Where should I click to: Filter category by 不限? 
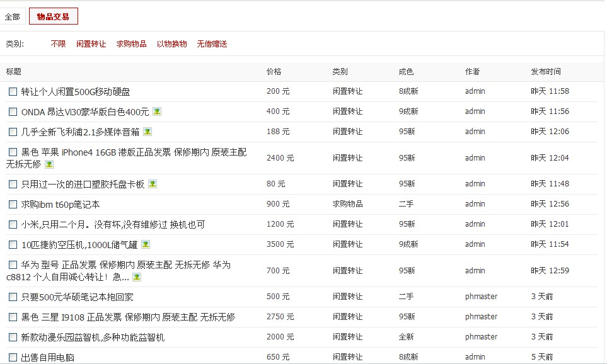(x=58, y=43)
